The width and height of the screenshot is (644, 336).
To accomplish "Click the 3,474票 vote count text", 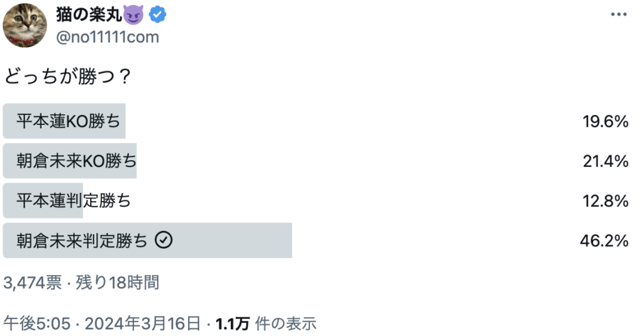I will pyautogui.click(x=33, y=283).
